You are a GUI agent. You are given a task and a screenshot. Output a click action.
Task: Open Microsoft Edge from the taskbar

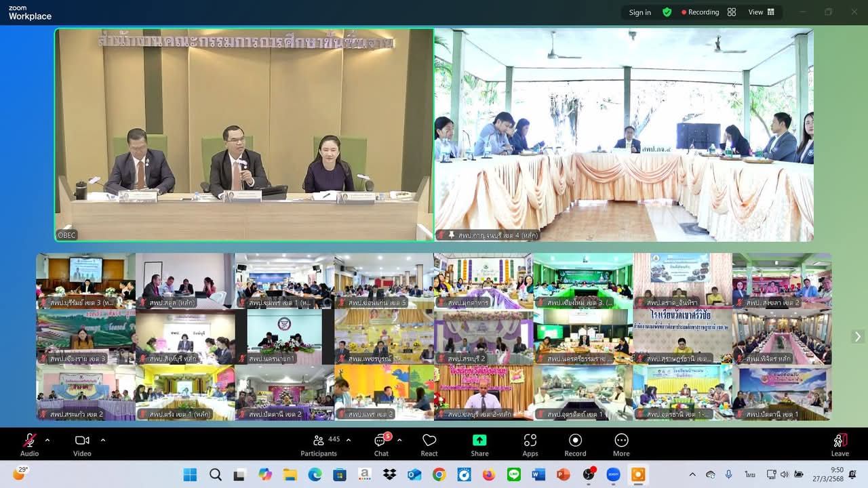[315, 474]
